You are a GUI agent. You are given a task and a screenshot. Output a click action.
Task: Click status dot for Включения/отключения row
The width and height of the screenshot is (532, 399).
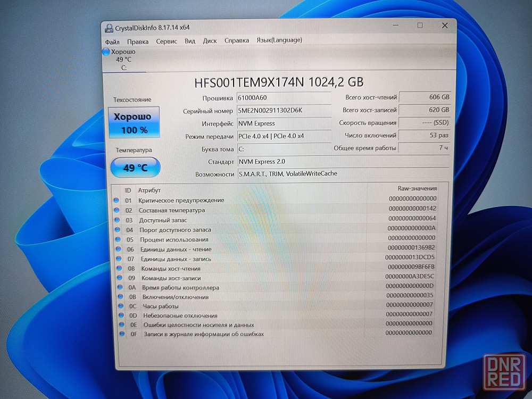tap(120, 296)
